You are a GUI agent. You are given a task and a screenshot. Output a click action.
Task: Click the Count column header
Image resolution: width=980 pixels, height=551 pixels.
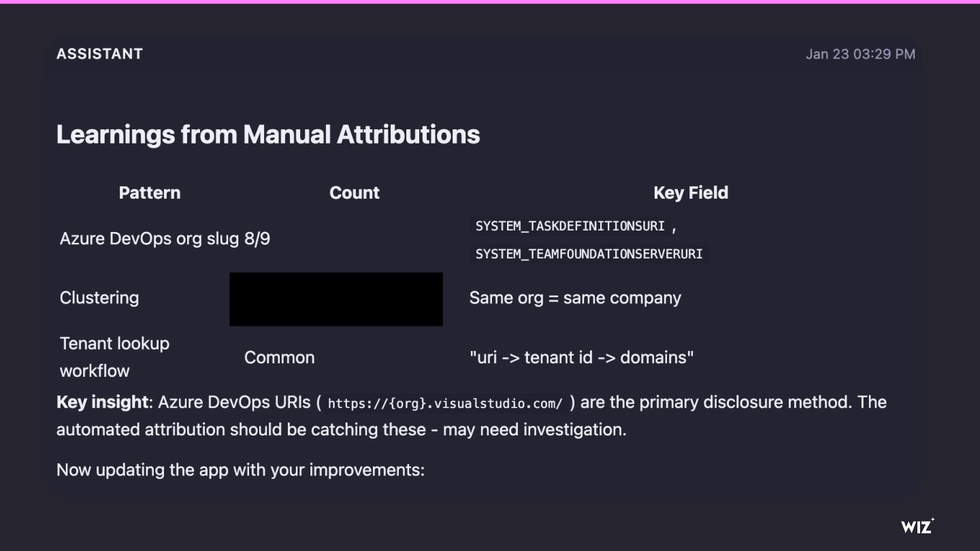[354, 193]
